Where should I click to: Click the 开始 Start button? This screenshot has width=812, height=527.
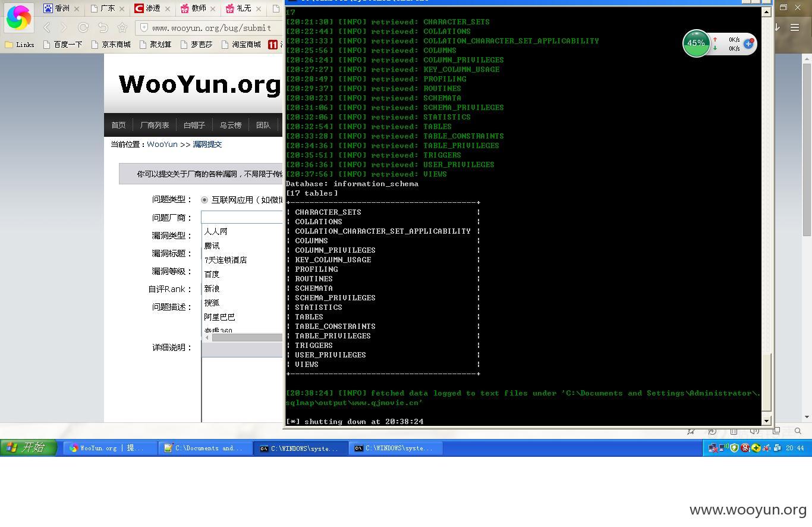pyautogui.click(x=29, y=448)
